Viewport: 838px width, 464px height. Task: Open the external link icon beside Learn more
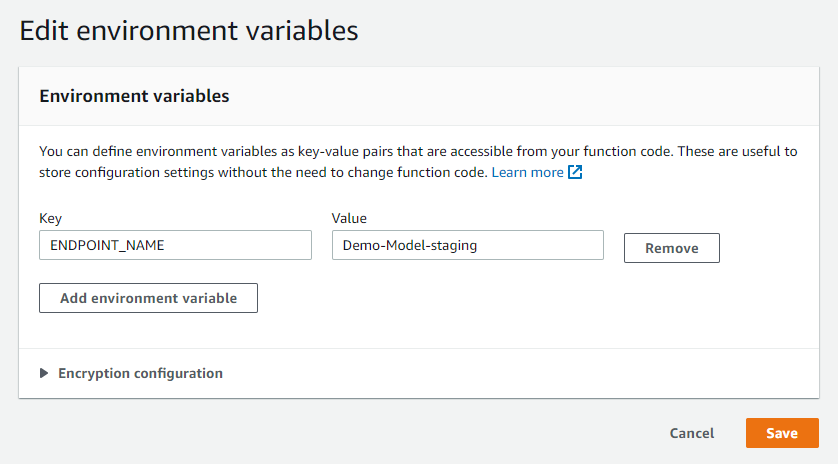pyautogui.click(x=575, y=172)
